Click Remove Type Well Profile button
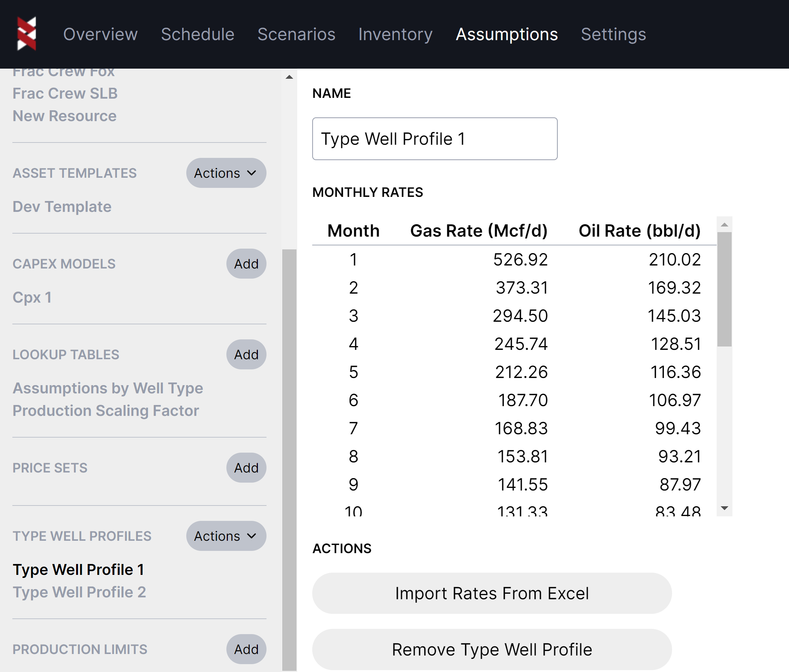The height and width of the screenshot is (672, 789). point(492,649)
